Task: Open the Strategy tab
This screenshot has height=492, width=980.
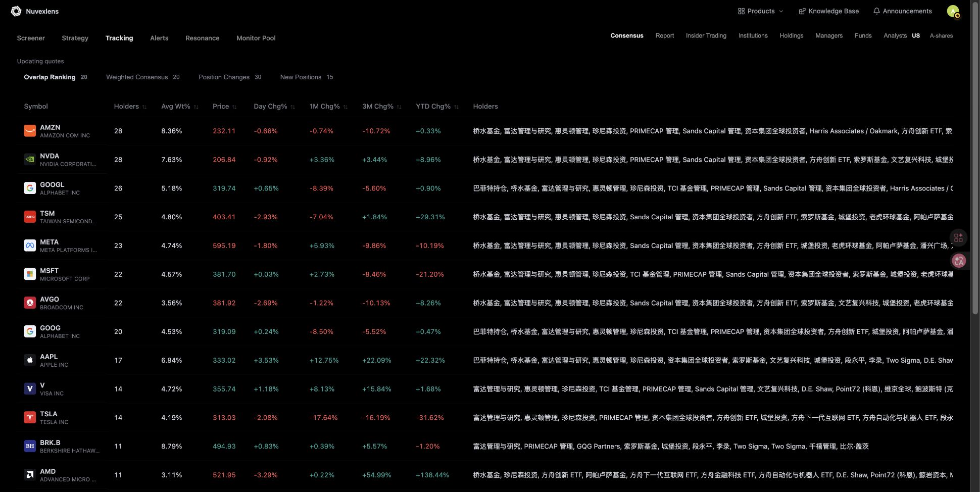Action: coord(75,38)
